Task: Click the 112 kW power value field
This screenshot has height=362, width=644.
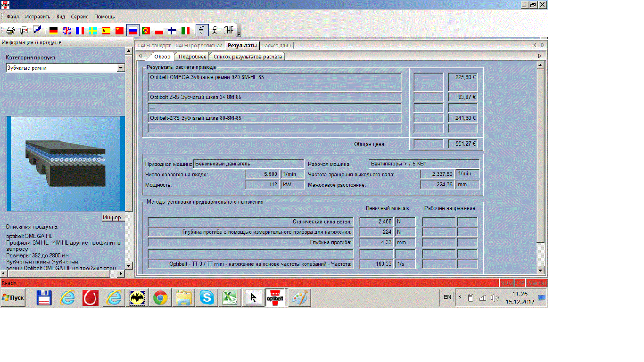Action: point(262,184)
